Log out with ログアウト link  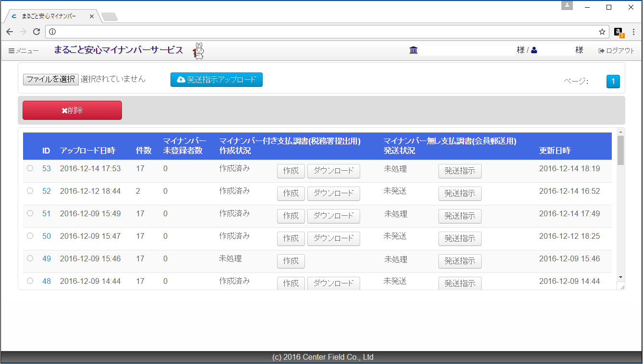(x=616, y=51)
